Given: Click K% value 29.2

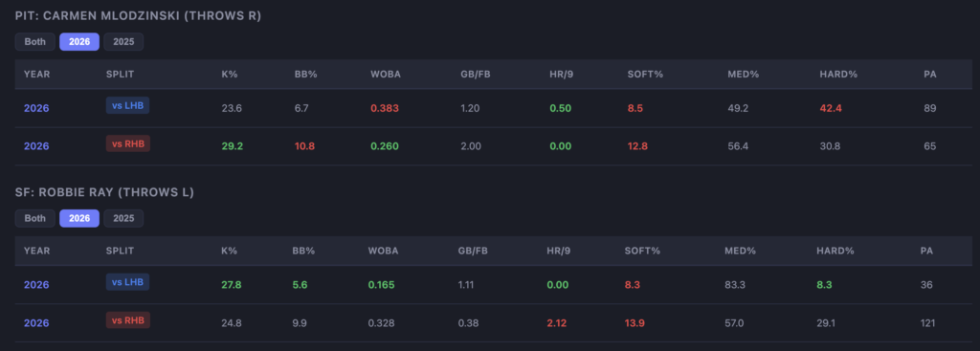Looking at the screenshot, I should click(232, 146).
